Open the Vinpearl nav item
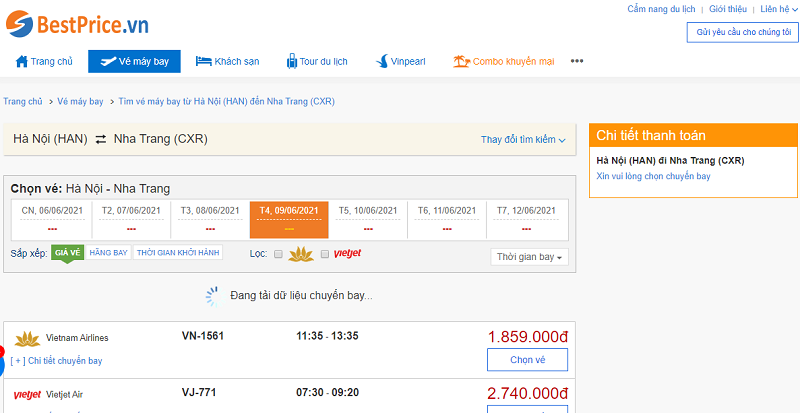This screenshot has width=800, height=413. click(401, 62)
